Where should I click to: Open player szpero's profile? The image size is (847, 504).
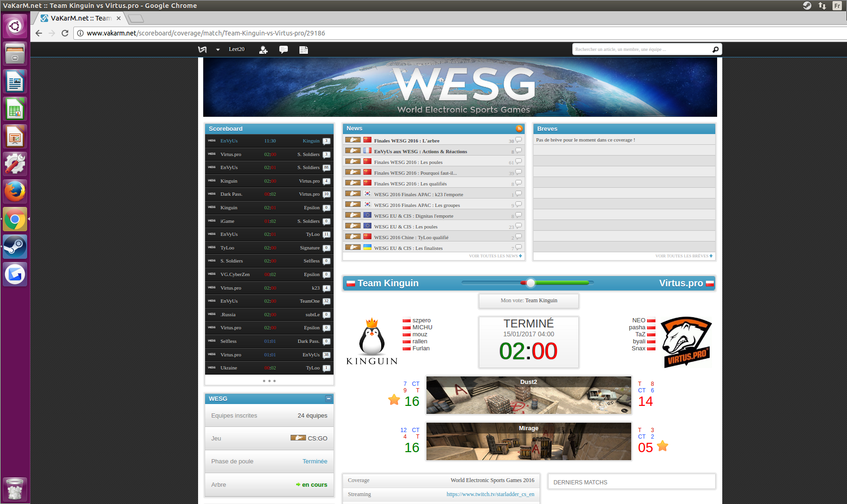click(421, 320)
